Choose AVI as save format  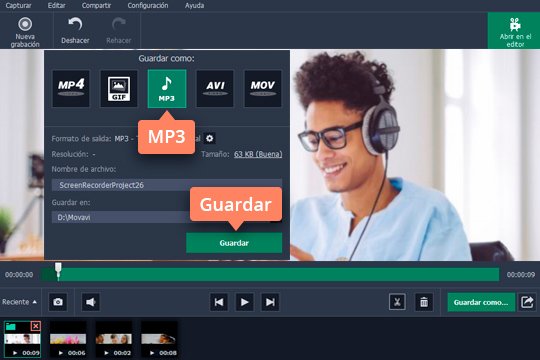215,89
